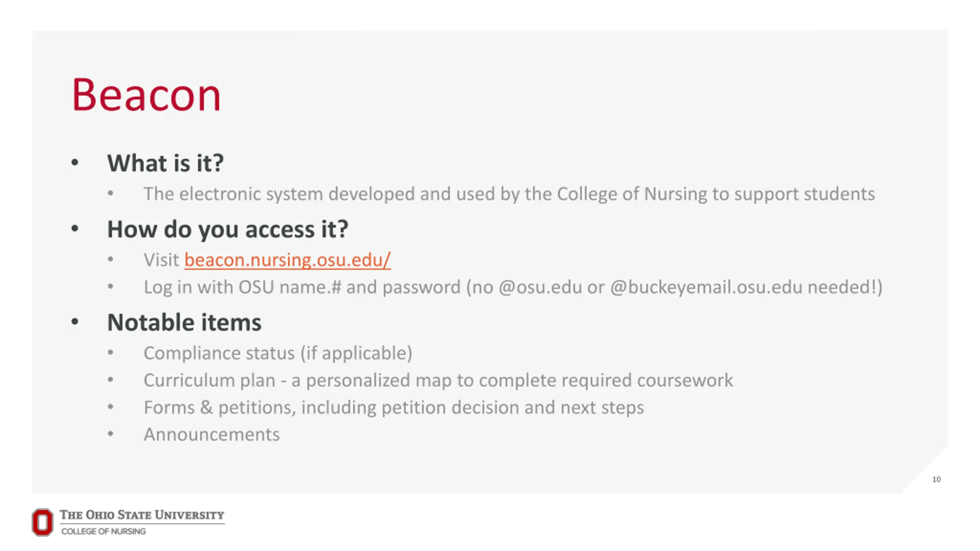Click the '@buckeyemail.osu.edu' text
This screenshot has width=980, height=551.
point(706,287)
